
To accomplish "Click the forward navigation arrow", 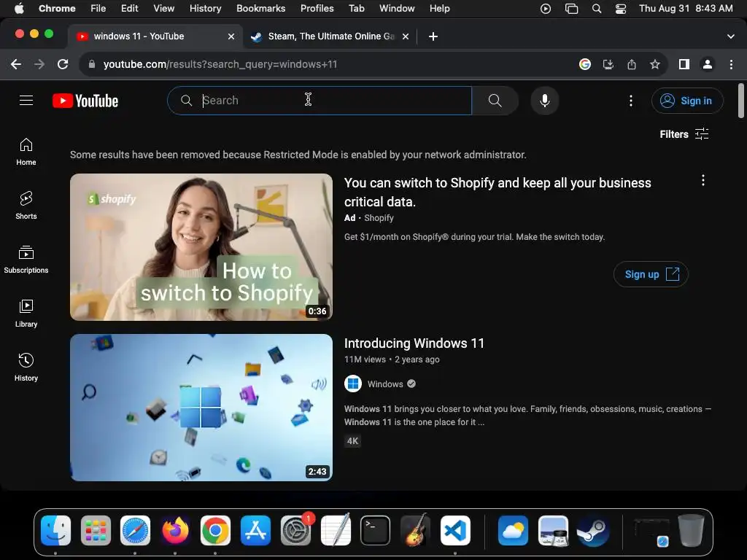I will click(39, 64).
